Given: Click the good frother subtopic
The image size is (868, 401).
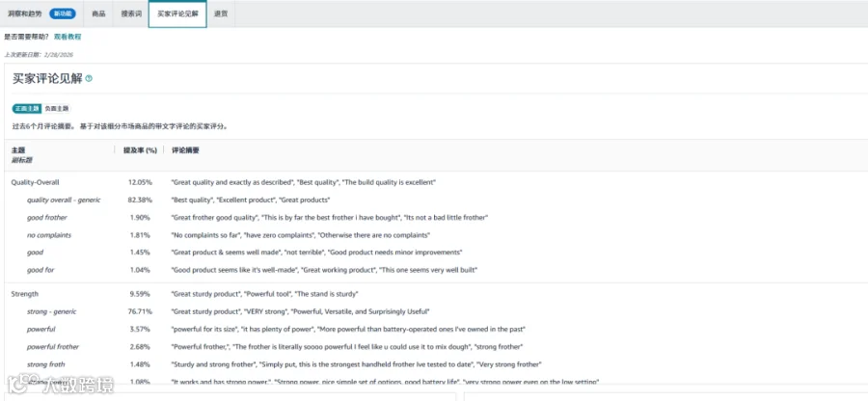Looking at the screenshot, I should click(x=47, y=218).
